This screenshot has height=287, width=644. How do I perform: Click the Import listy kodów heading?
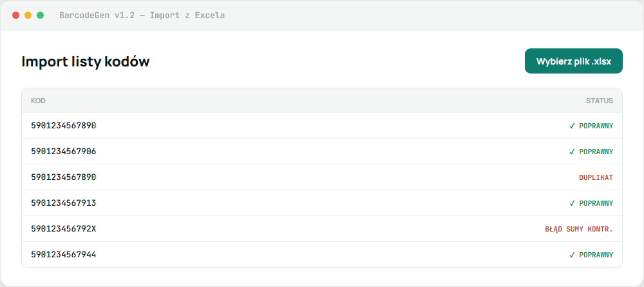[86, 62]
